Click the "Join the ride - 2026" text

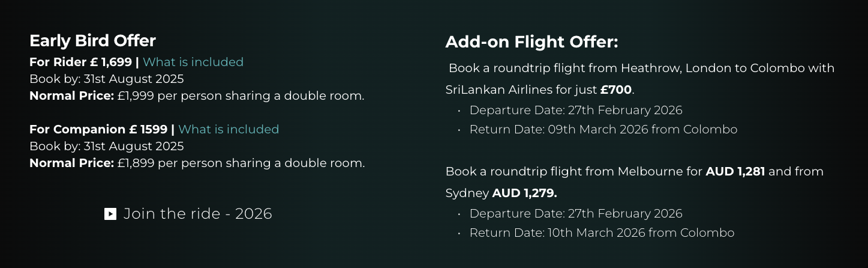tap(197, 214)
